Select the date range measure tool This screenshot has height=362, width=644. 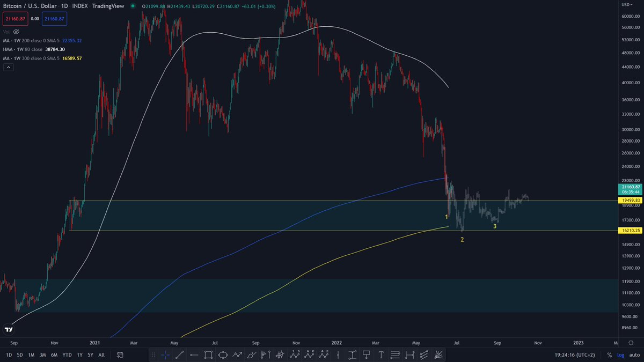410,354
